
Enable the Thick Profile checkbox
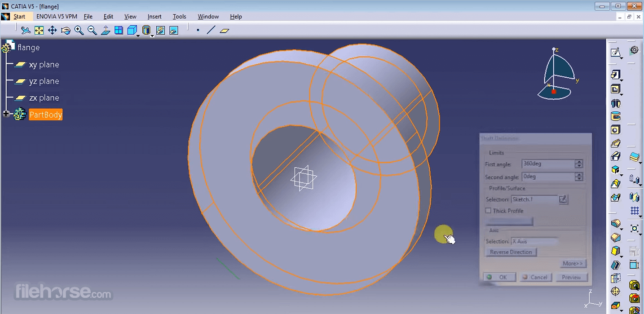488,211
